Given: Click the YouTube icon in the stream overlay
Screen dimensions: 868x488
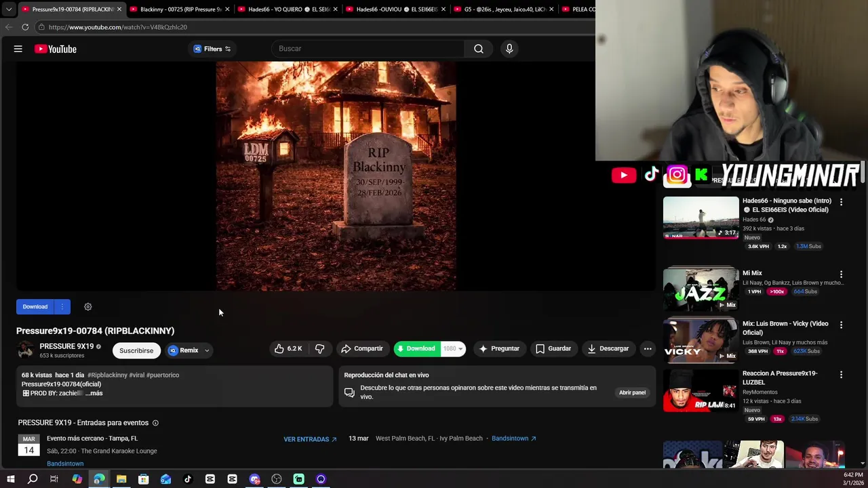Looking at the screenshot, I should coord(624,176).
